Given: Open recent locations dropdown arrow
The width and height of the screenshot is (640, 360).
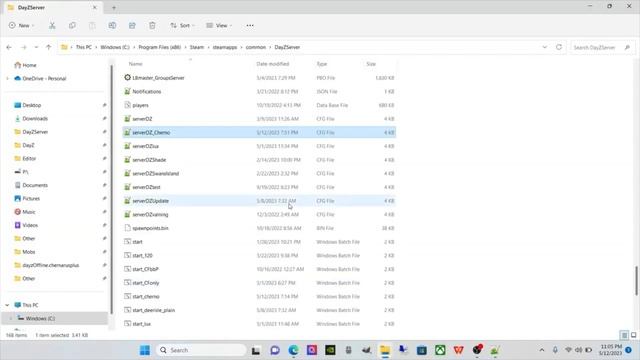Looking at the screenshot, I should pos(36,47).
